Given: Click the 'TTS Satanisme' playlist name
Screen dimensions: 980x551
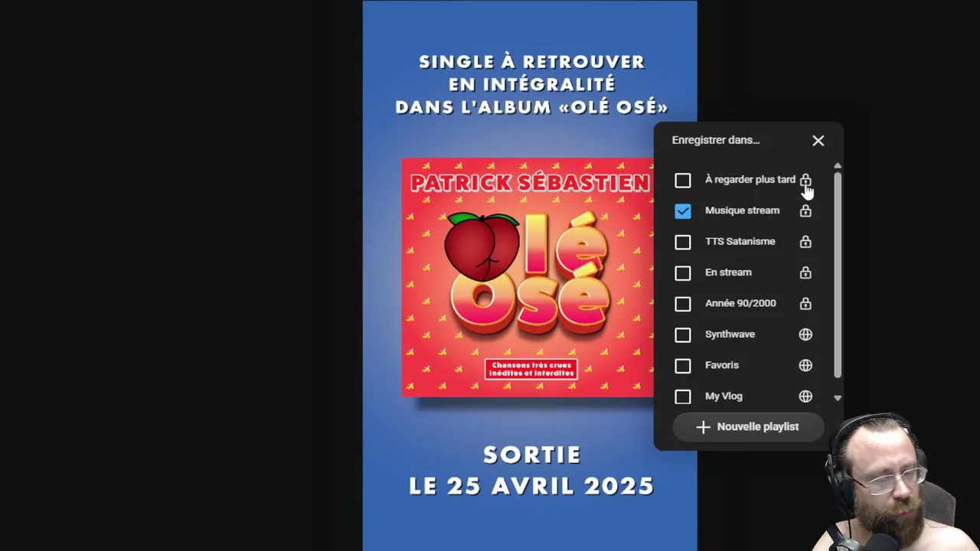Looking at the screenshot, I should pos(740,241).
